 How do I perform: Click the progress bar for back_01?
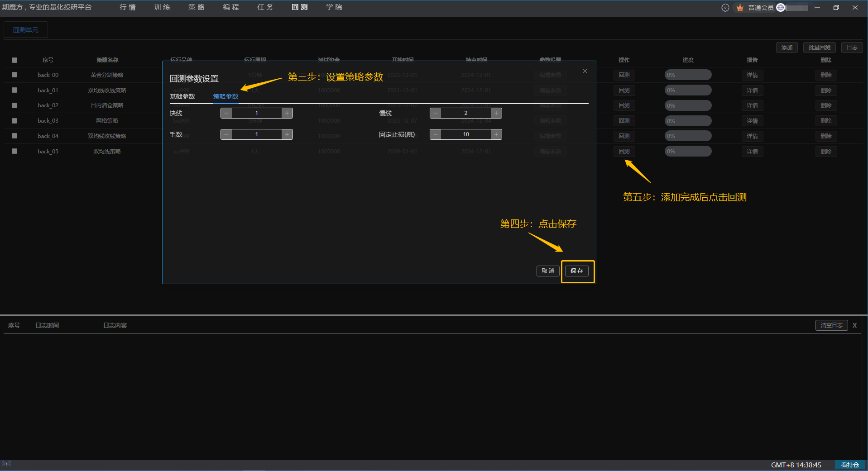[x=688, y=90]
